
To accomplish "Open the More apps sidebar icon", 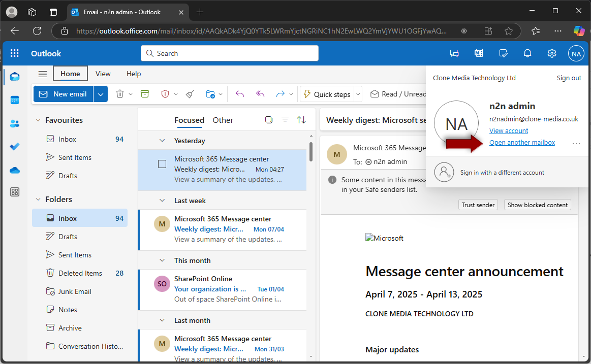I will click(x=15, y=192).
